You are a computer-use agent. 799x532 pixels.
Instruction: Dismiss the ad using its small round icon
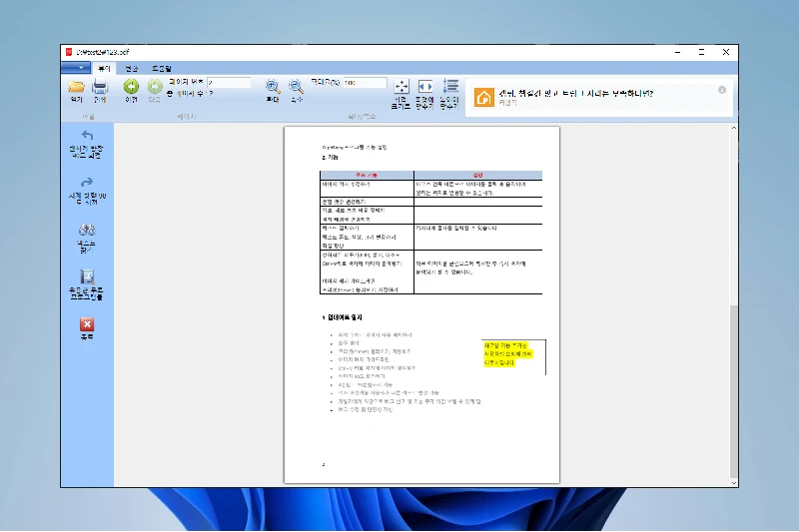click(722, 90)
